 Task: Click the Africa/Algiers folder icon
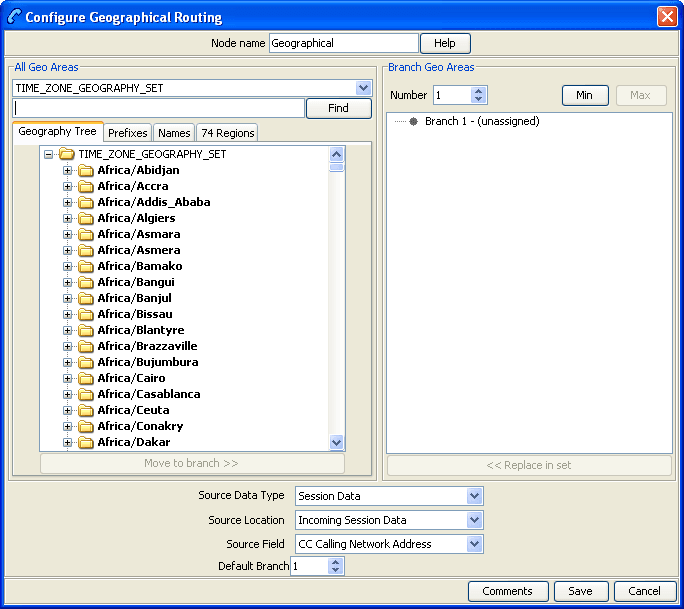point(86,218)
